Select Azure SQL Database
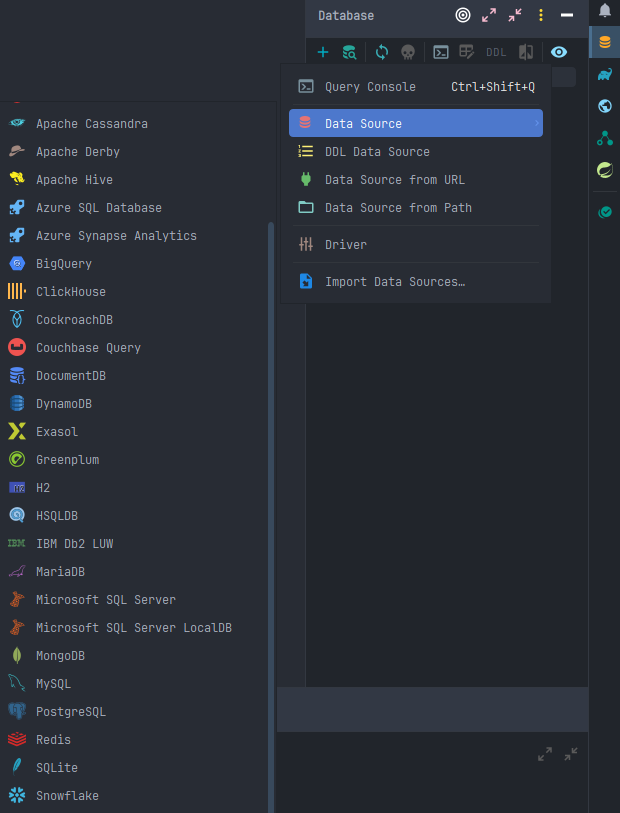This screenshot has width=620, height=813. click(x=136, y=207)
